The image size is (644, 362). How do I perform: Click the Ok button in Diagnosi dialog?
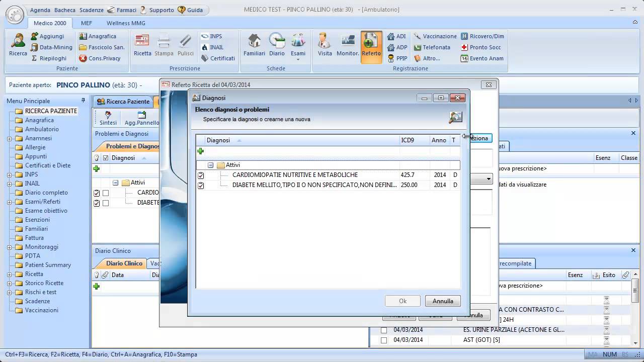(x=403, y=301)
